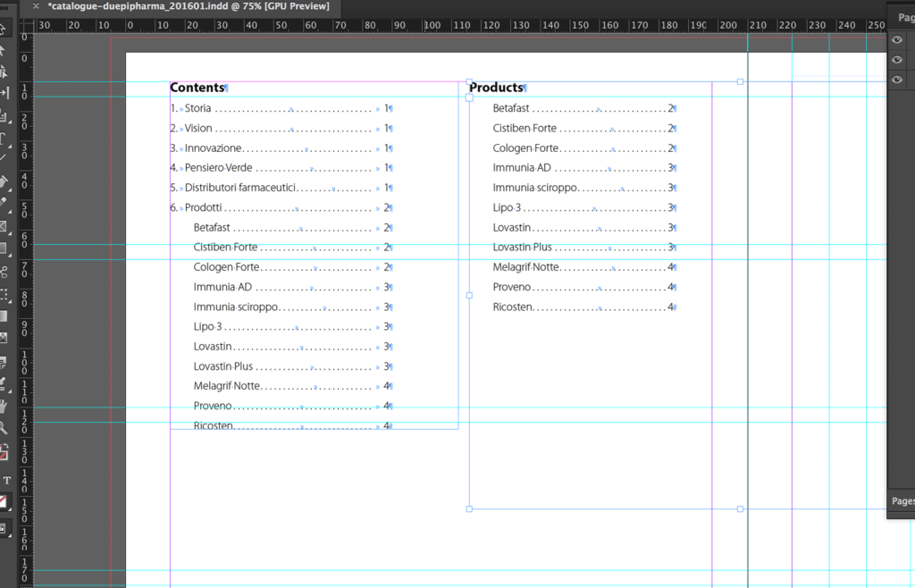Click 'Cologen Forte' in the Contents column
Screen dimensions: 915x588
tap(226, 267)
